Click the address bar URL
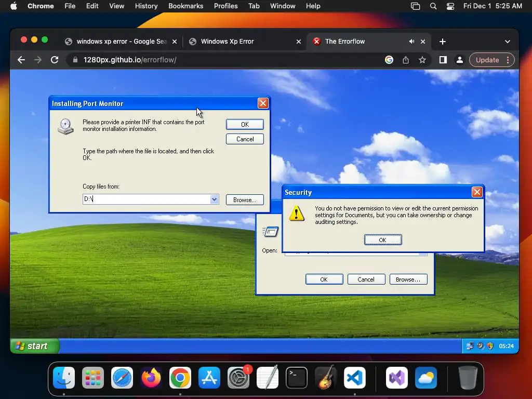 click(129, 60)
